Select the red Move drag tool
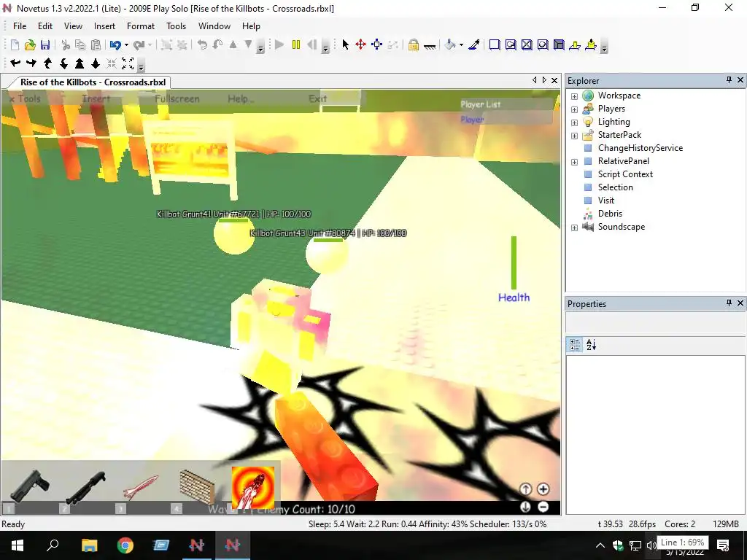Viewport: 747px width, 560px height. pos(360,44)
